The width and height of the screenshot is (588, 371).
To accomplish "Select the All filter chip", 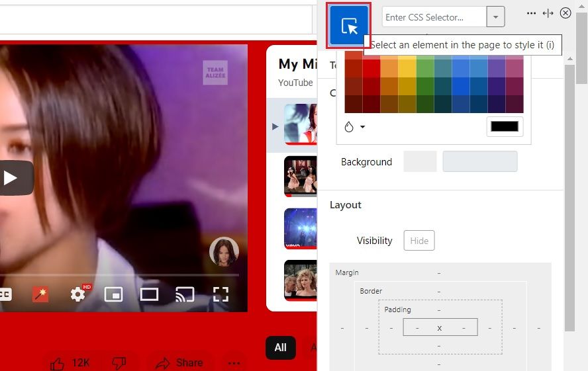I will click(x=281, y=348).
